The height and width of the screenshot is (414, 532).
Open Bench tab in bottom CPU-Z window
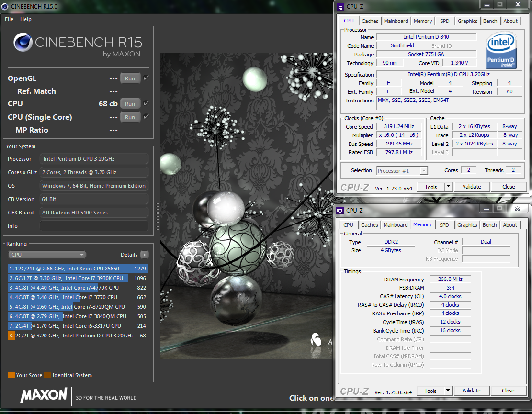489,225
